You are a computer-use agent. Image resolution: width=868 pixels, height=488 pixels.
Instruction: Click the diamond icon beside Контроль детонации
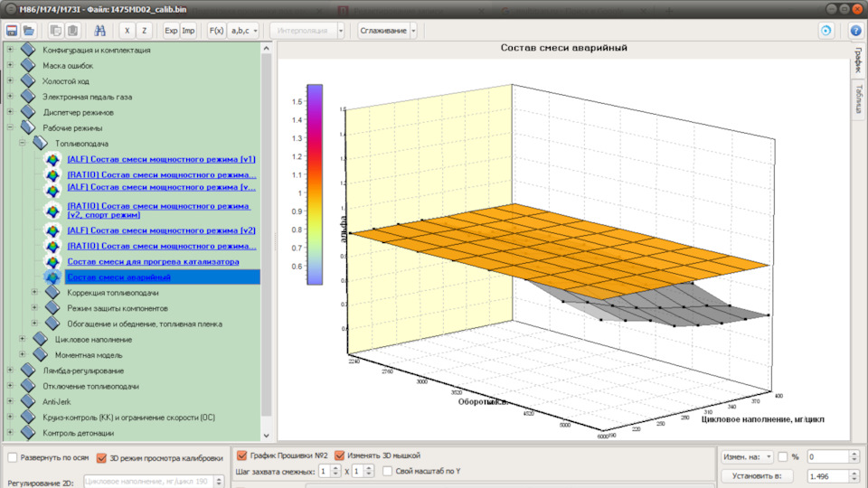28,433
